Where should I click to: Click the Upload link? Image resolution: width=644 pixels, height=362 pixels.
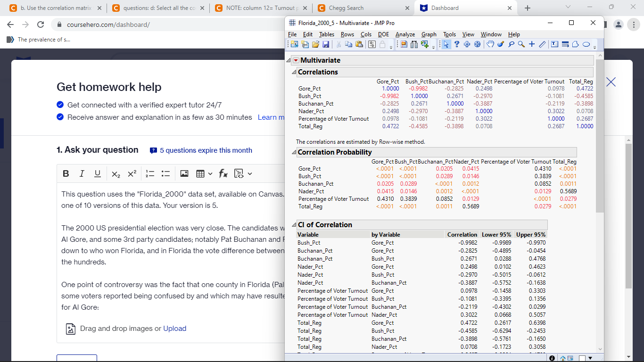(x=174, y=329)
